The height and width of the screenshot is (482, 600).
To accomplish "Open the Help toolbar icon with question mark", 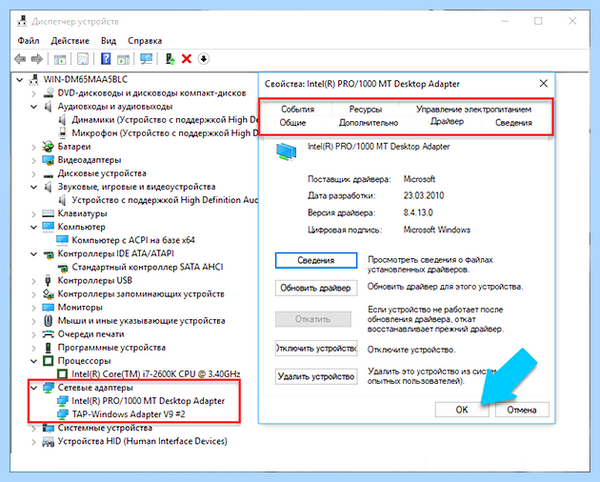I will (106, 59).
